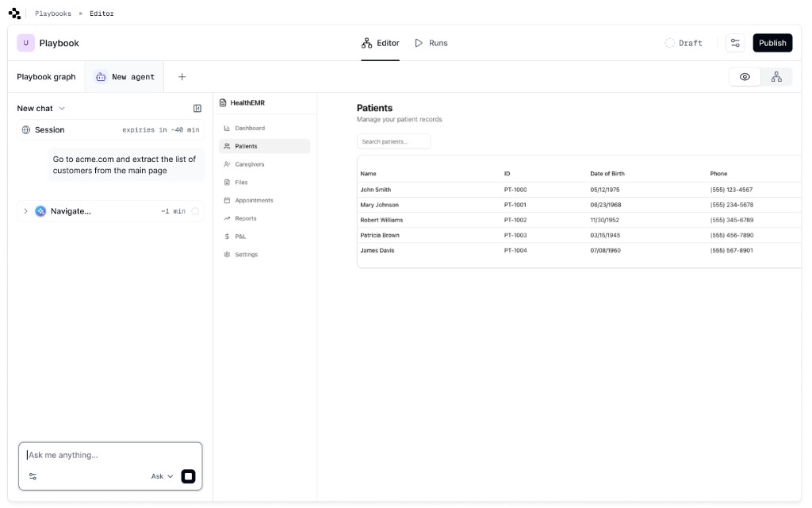Publish the playbook

tap(772, 42)
